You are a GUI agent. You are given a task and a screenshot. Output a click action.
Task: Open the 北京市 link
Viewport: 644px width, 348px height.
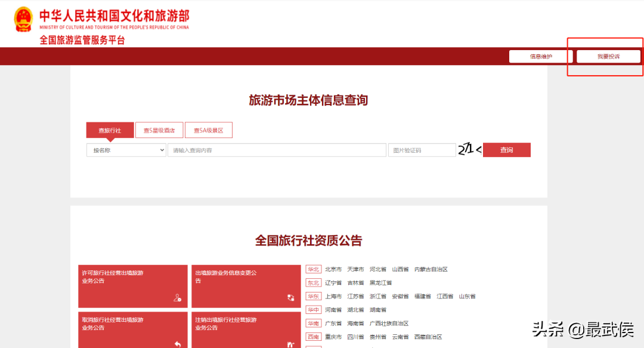[x=333, y=269]
